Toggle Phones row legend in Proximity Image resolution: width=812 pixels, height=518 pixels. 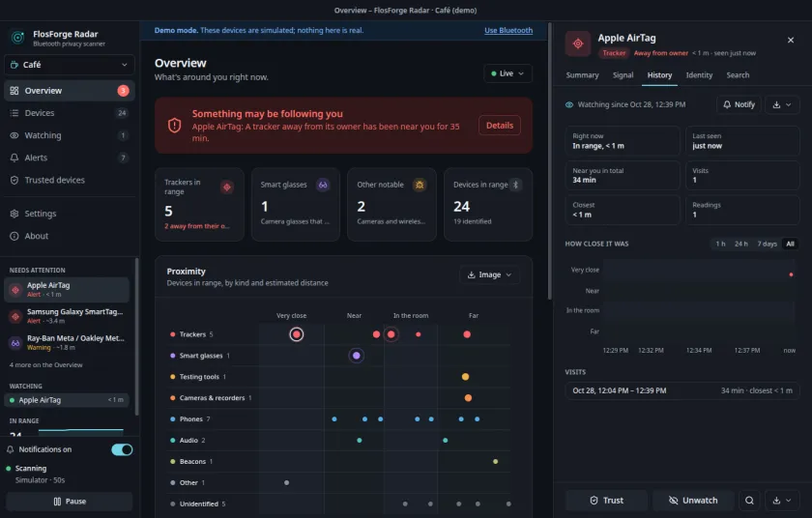[190, 419]
